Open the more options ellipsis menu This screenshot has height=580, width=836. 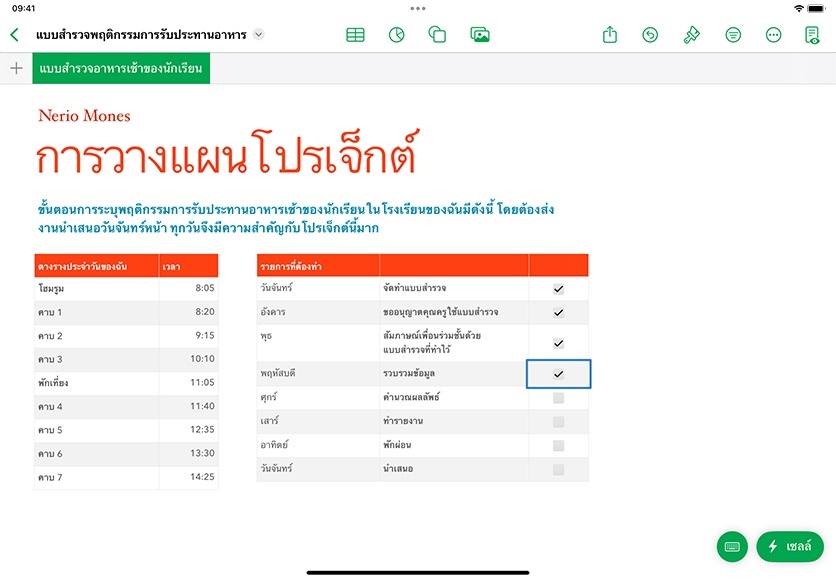pos(773,35)
